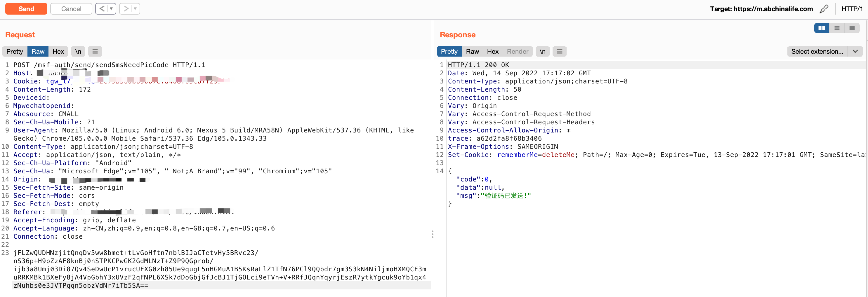This screenshot has height=297, width=868.
Task: Open Select extension dropdown
Action: pyautogui.click(x=824, y=52)
